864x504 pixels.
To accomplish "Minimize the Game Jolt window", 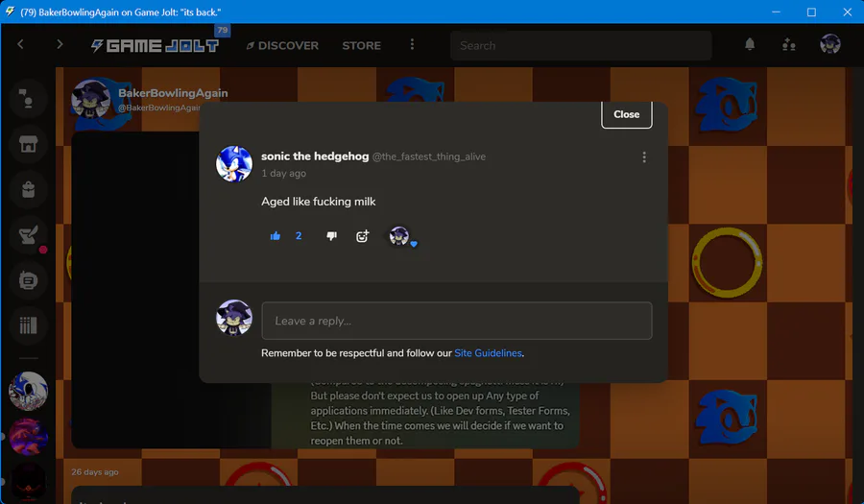I will [x=776, y=12].
